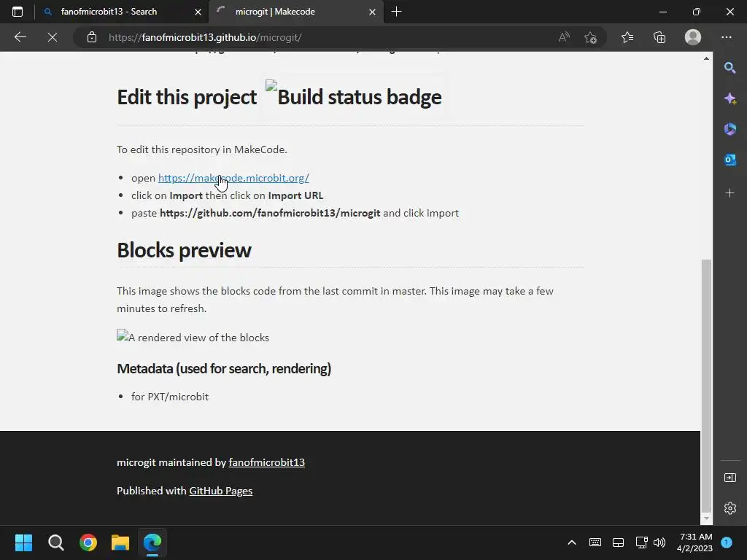The width and height of the screenshot is (747, 560).
Task: Stop loading the page
Action: click(x=53, y=37)
